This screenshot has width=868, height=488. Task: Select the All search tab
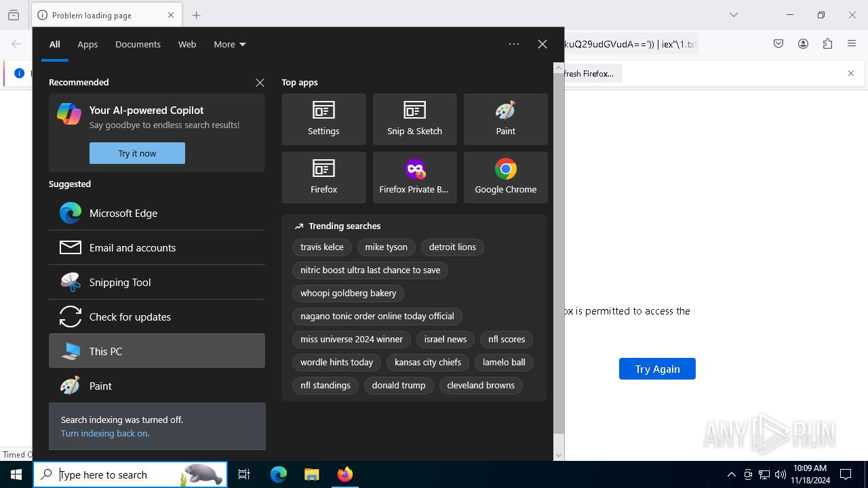coord(54,44)
